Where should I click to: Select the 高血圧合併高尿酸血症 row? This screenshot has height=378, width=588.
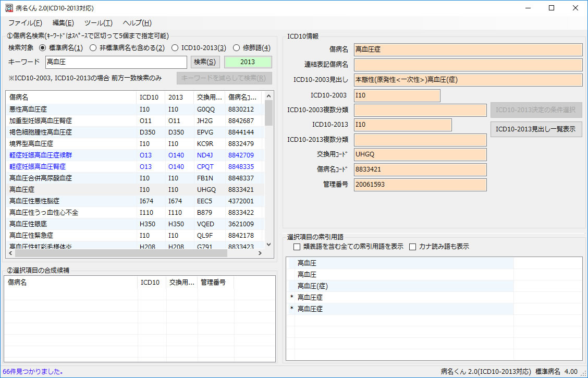coord(135,178)
